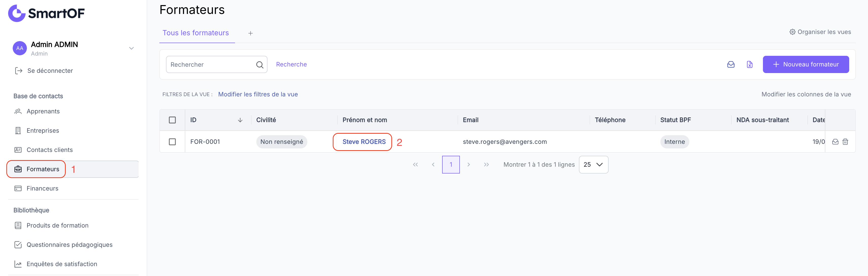Screen dimensions: 868x276
Task: Click the Interne status badge
Action: coord(674,142)
